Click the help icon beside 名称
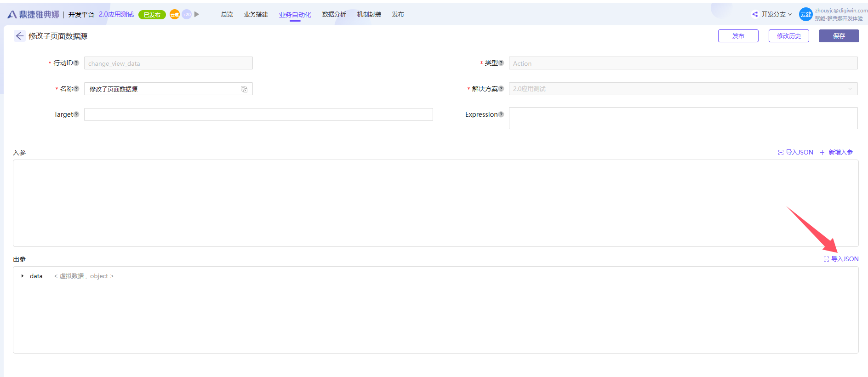Viewport: 868px width, 377px height. pos(76,89)
